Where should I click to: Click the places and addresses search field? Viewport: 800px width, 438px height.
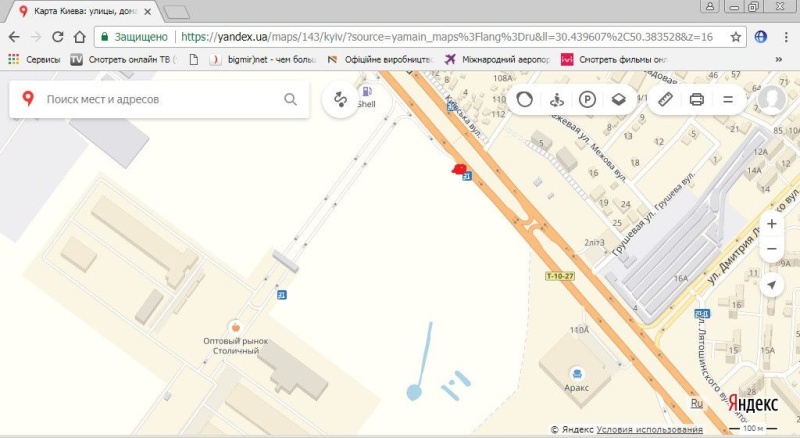point(160,100)
